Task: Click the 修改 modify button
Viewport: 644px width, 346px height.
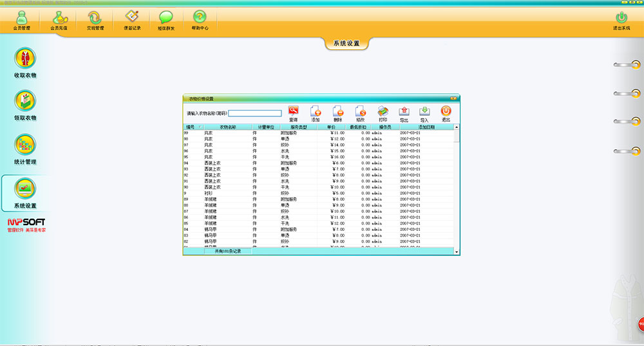Action: tap(361, 113)
